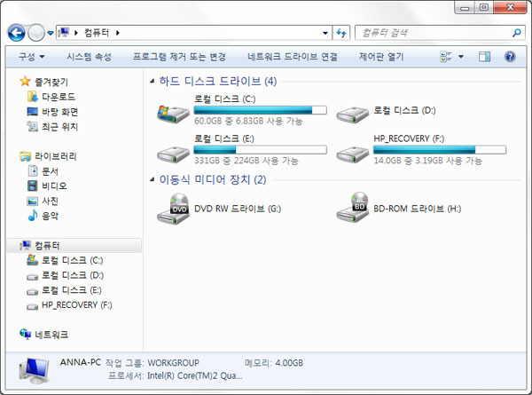Open help with question mark icon
The height and width of the screenshot is (395, 532).
click(x=510, y=57)
